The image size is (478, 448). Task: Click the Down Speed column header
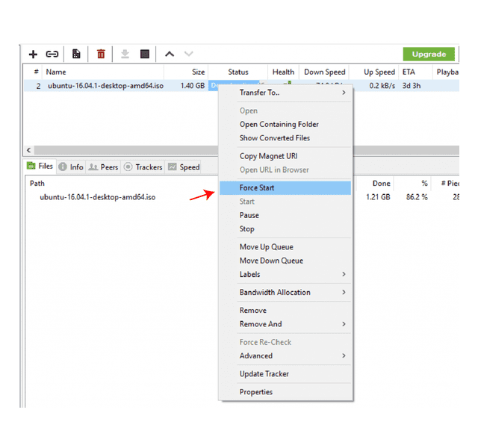coord(324,72)
